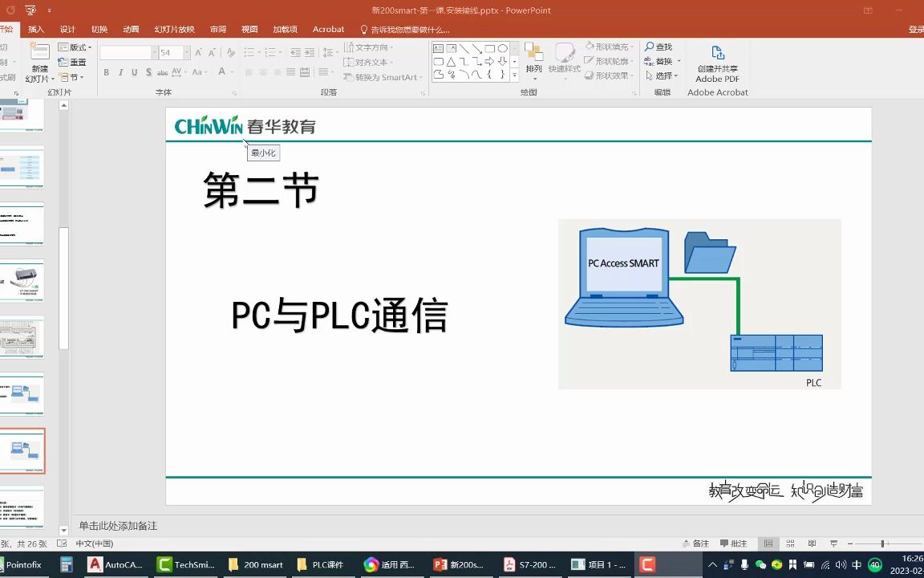Click the Underline icon

pyautogui.click(x=135, y=72)
